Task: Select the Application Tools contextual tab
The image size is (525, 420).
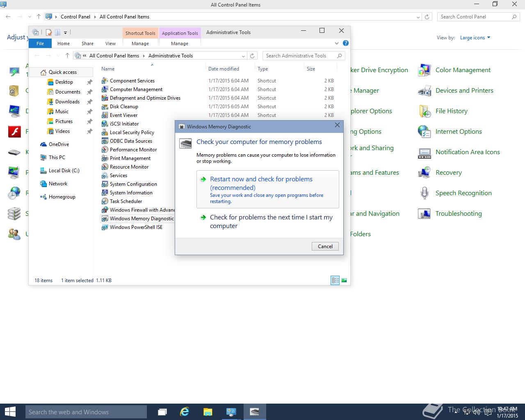Action: tap(180, 33)
